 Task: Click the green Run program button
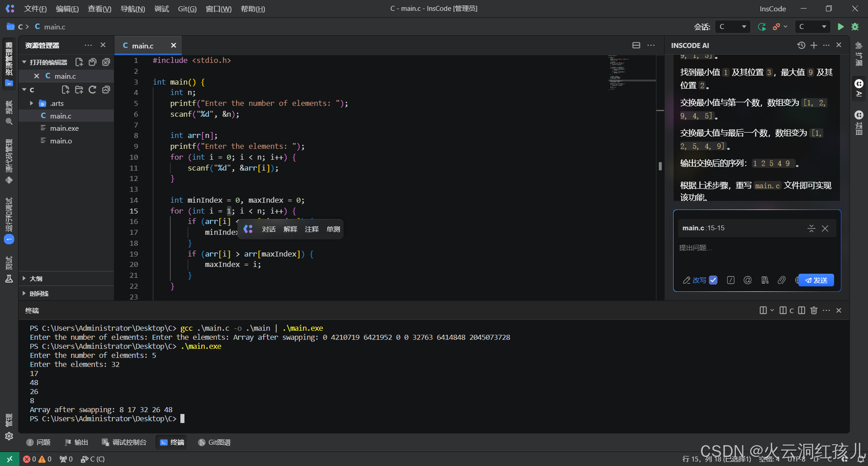point(840,27)
